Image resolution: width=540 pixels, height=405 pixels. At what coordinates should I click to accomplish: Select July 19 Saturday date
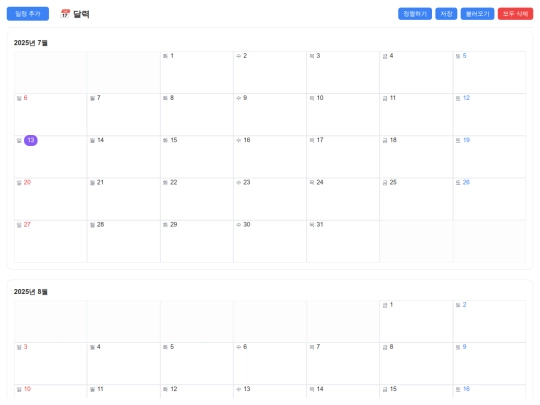[466, 140]
